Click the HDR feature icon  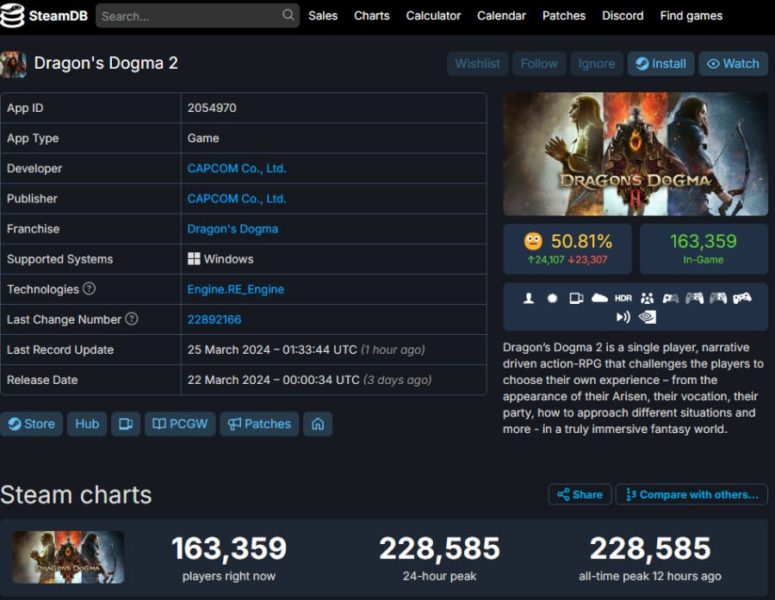623,298
